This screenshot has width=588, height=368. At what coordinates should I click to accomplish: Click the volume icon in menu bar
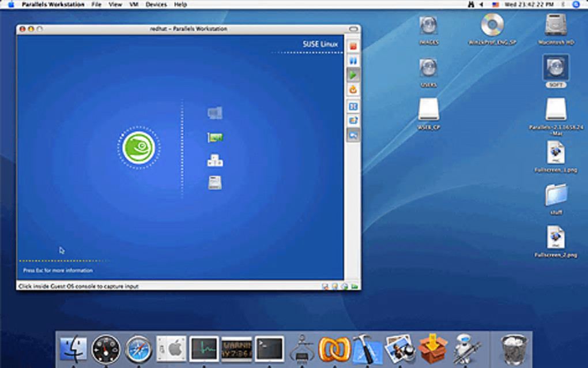point(481,5)
